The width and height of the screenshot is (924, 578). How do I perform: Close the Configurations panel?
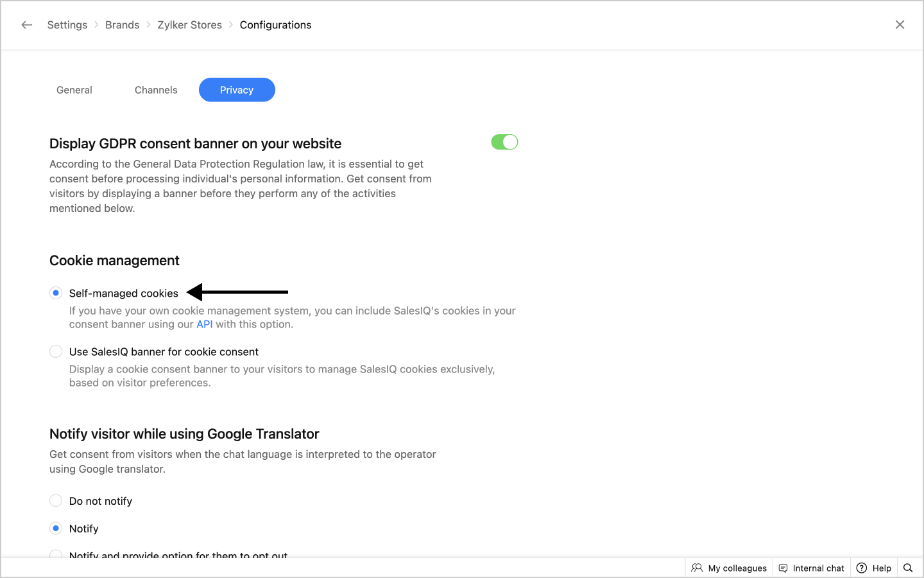(x=900, y=24)
